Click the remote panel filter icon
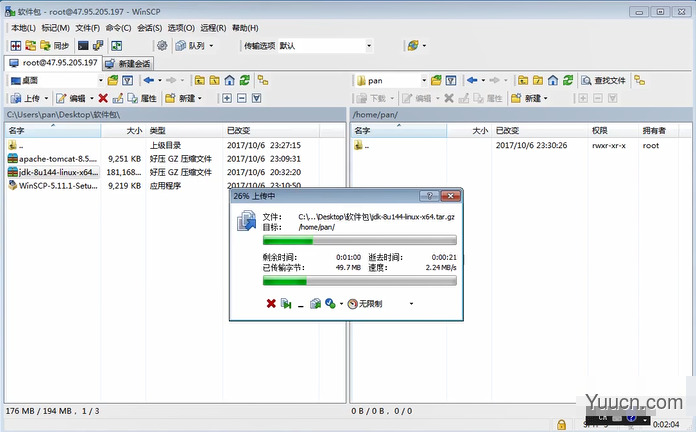The image size is (696, 432). [451, 80]
